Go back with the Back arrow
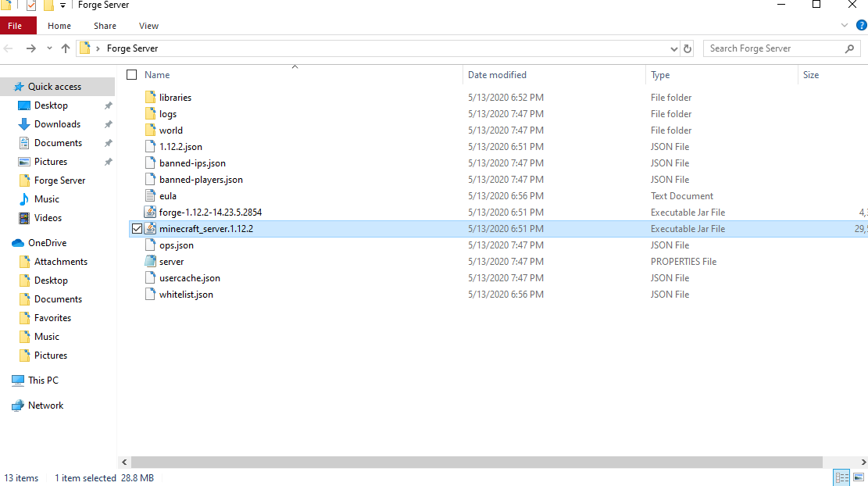 pyautogui.click(x=9, y=48)
